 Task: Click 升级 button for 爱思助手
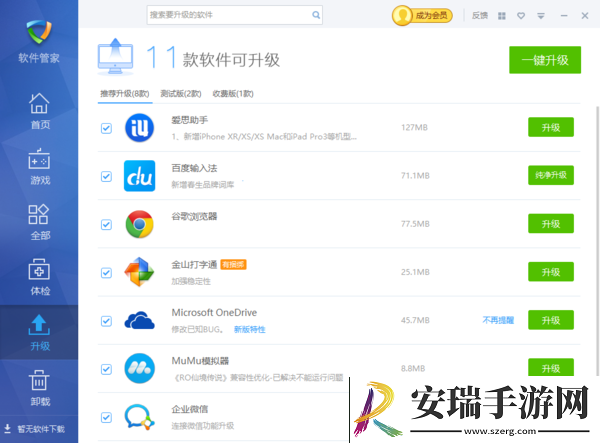click(551, 127)
